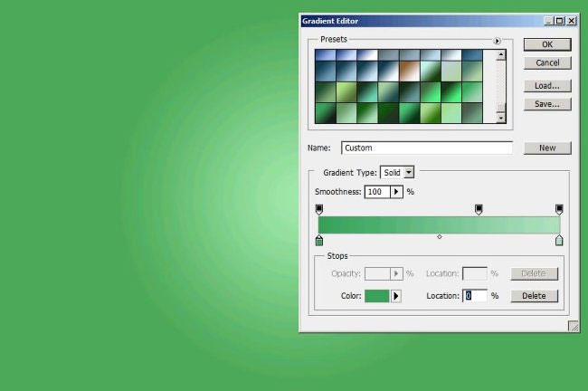Click the green Color swatch in Stops

pyautogui.click(x=377, y=296)
